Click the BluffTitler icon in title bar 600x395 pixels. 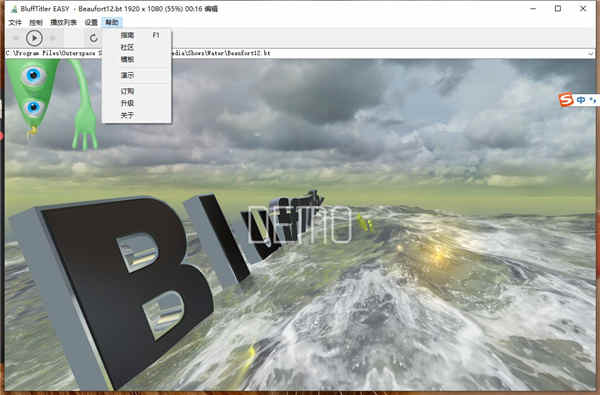(x=14, y=8)
